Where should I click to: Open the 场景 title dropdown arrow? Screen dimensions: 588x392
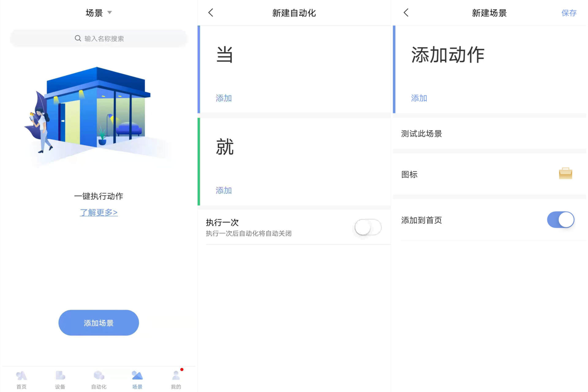(110, 13)
